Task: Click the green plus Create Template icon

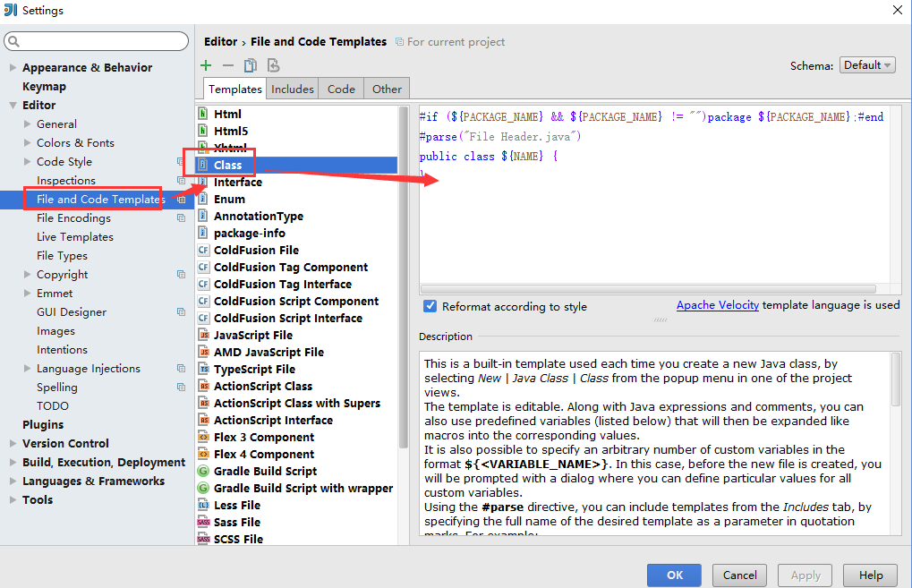Action: pos(206,65)
